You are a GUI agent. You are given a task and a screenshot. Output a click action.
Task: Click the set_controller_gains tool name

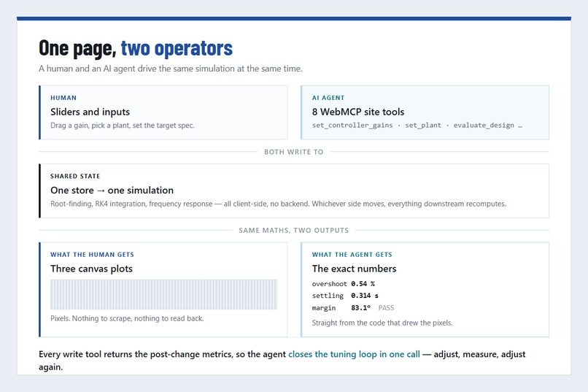click(x=352, y=126)
